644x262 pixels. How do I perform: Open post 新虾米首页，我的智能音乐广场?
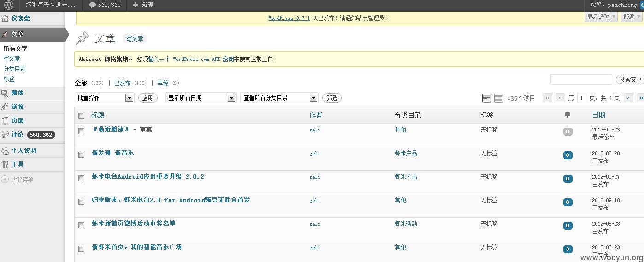point(137,247)
